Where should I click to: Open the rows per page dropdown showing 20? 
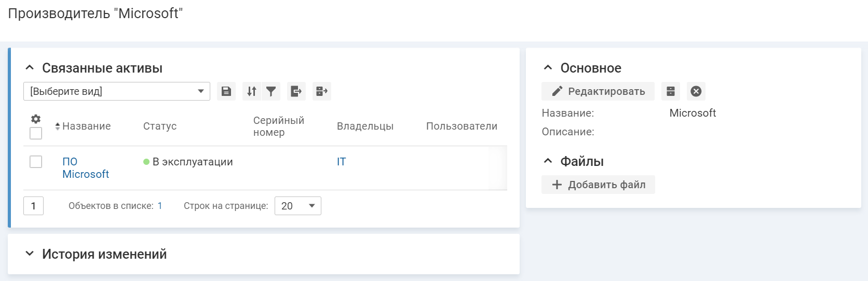[297, 206]
